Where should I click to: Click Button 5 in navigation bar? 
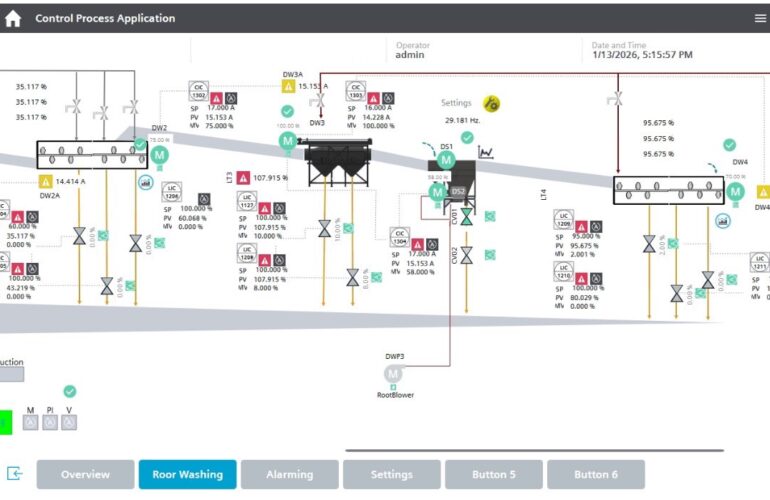tap(493, 474)
